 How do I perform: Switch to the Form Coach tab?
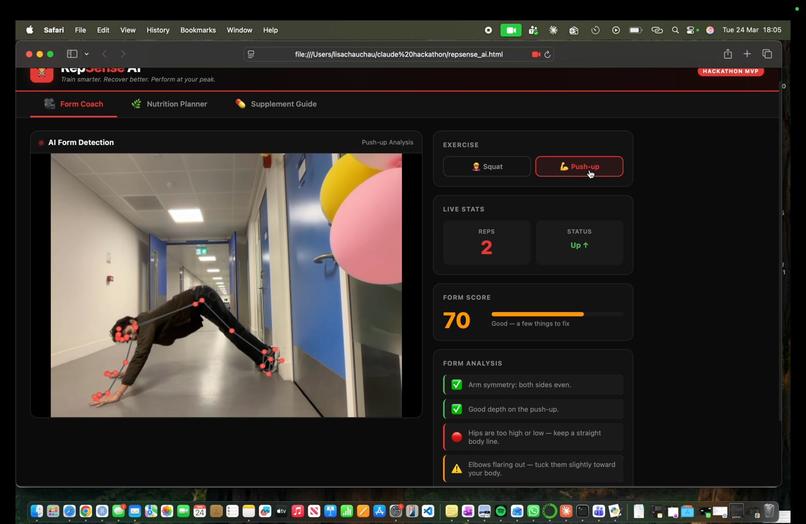pyautogui.click(x=74, y=104)
